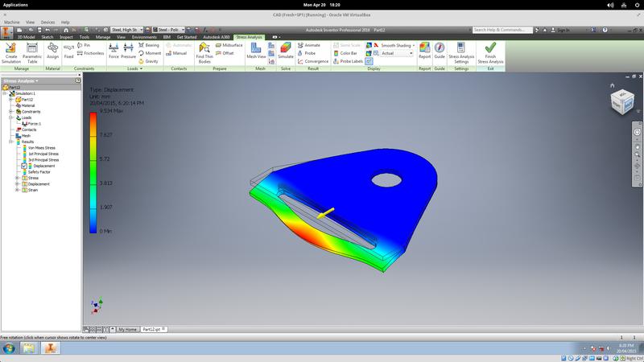The image size is (644, 362).
Task: Toggle the Displacement result checkbox in tree
Action: (x=25, y=166)
